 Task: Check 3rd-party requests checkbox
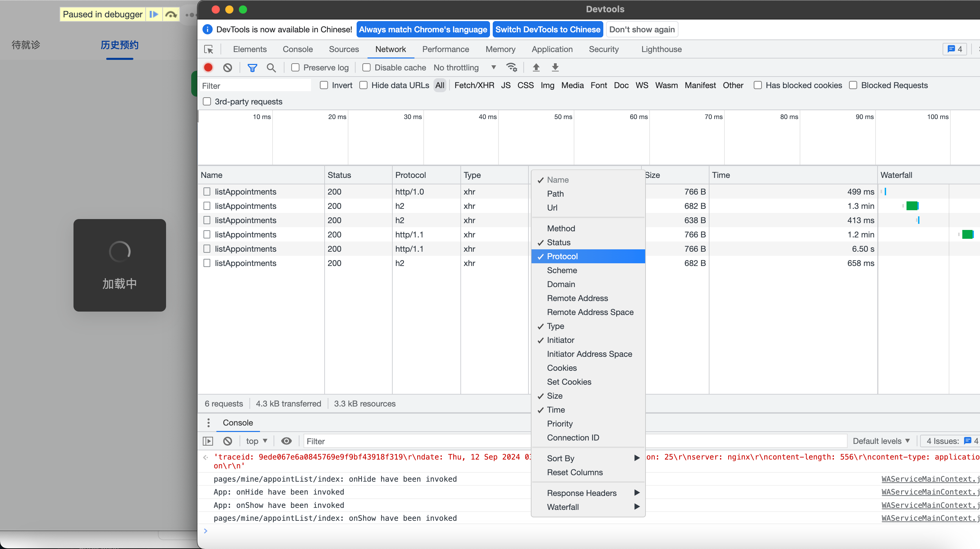(207, 101)
